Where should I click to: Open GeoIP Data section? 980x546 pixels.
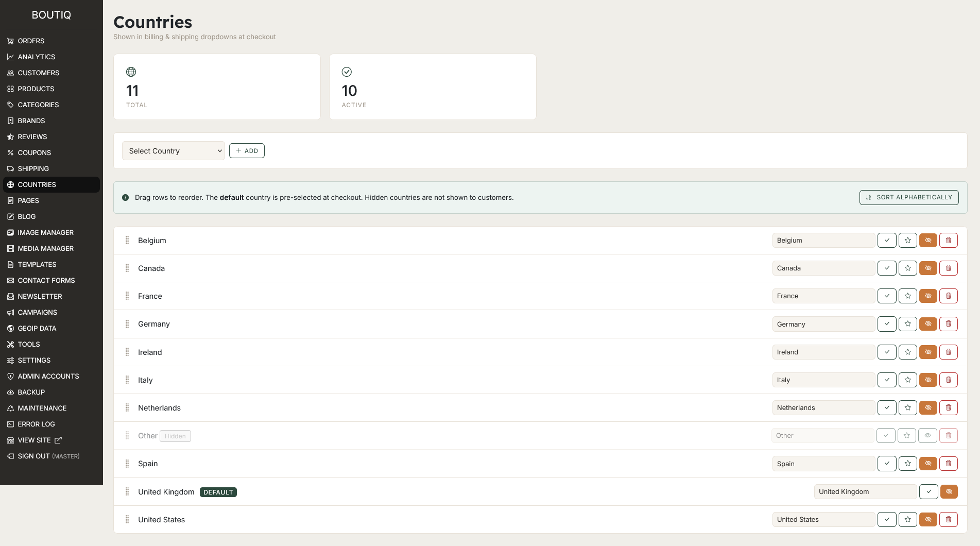(51, 329)
